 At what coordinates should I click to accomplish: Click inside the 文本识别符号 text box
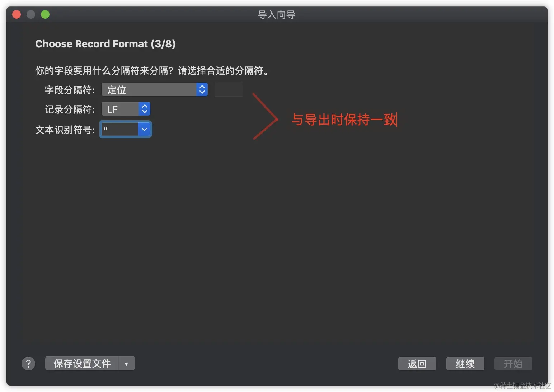119,129
